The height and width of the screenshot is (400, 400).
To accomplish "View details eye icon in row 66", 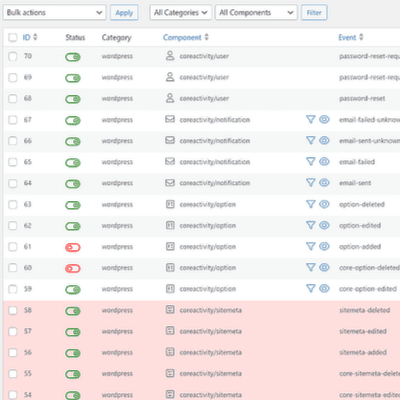I will (x=324, y=140).
